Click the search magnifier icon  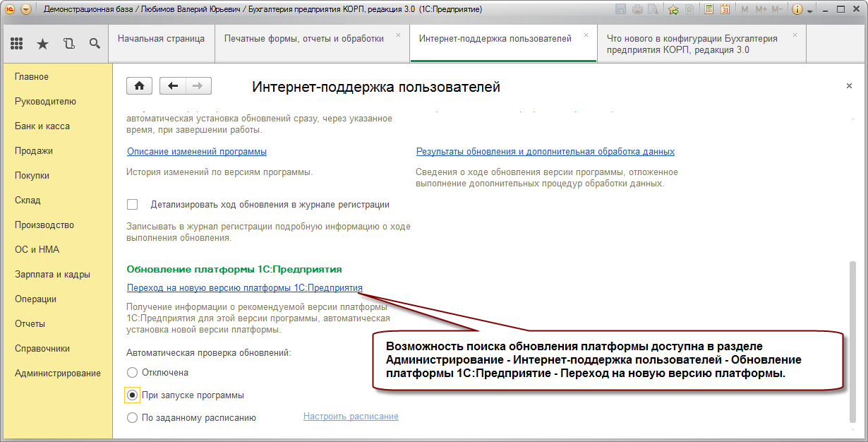pos(95,44)
